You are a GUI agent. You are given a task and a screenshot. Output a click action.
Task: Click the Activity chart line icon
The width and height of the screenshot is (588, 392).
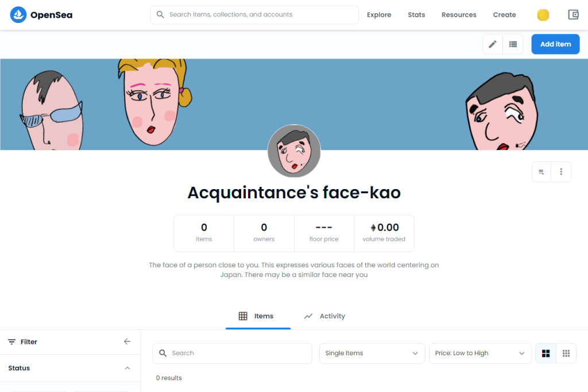pos(308,316)
